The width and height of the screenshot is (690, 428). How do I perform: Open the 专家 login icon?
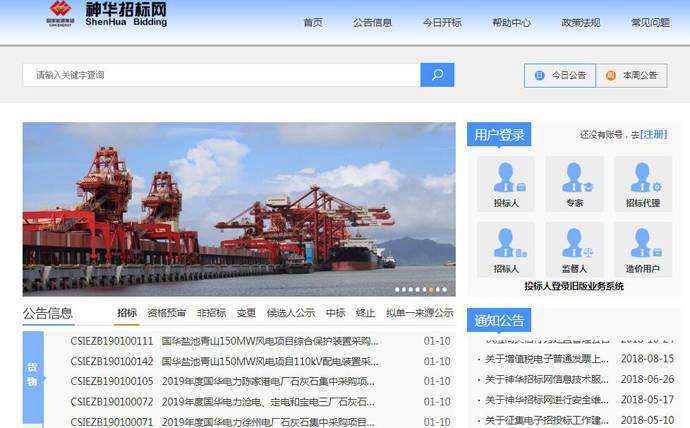coord(574,183)
